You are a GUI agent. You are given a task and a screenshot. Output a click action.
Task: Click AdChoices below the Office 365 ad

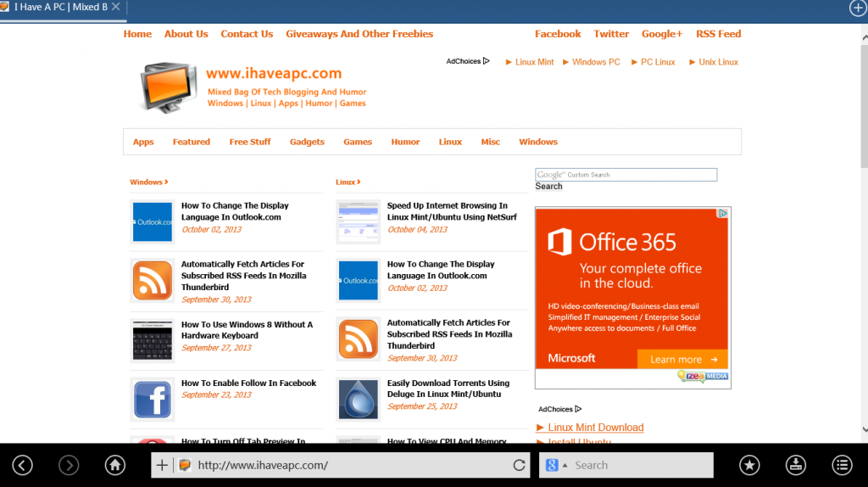(559, 409)
